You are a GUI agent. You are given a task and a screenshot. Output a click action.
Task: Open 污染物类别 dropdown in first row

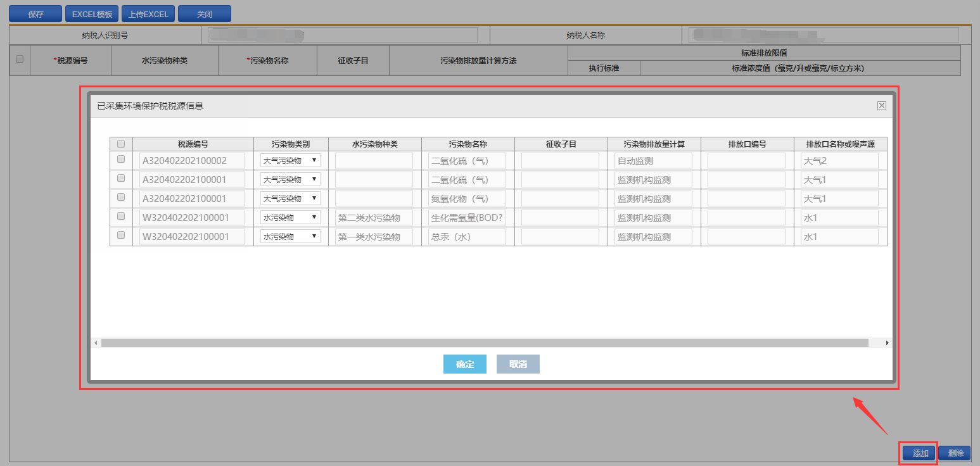tap(291, 160)
